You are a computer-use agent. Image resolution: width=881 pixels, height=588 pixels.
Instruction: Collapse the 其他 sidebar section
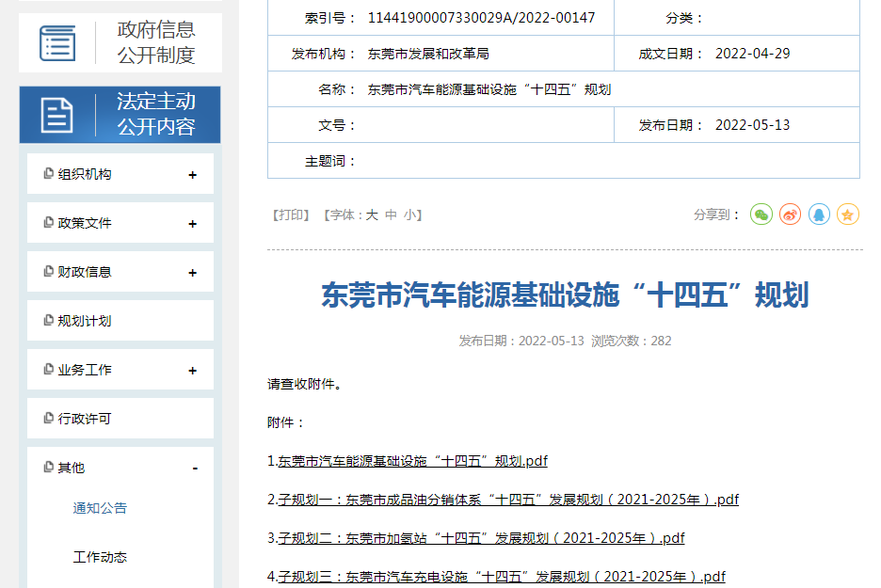click(195, 468)
